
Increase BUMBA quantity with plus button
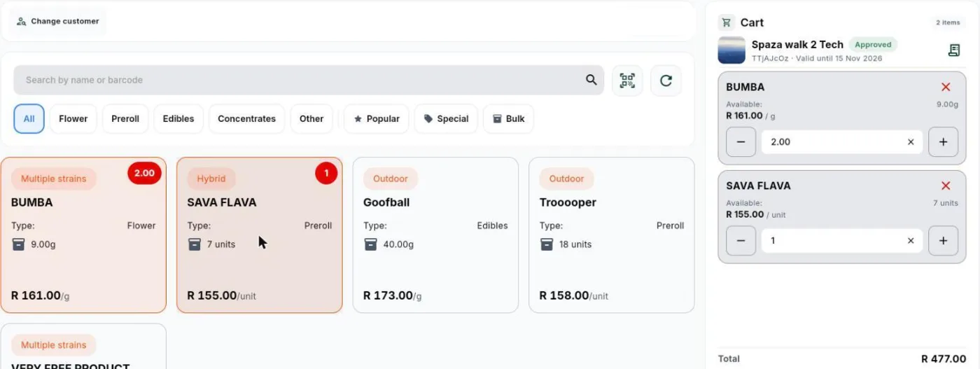(x=943, y=142)
